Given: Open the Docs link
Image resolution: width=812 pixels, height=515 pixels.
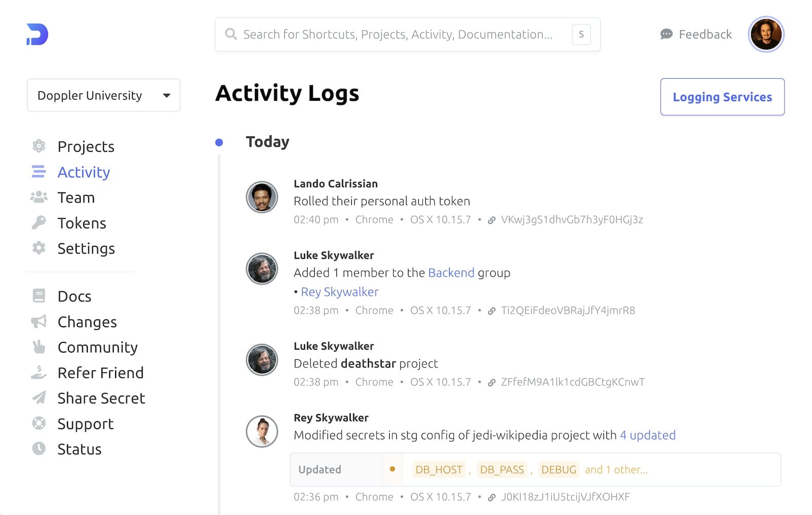Looking at the screenshot, I should (x=75, y=296).
